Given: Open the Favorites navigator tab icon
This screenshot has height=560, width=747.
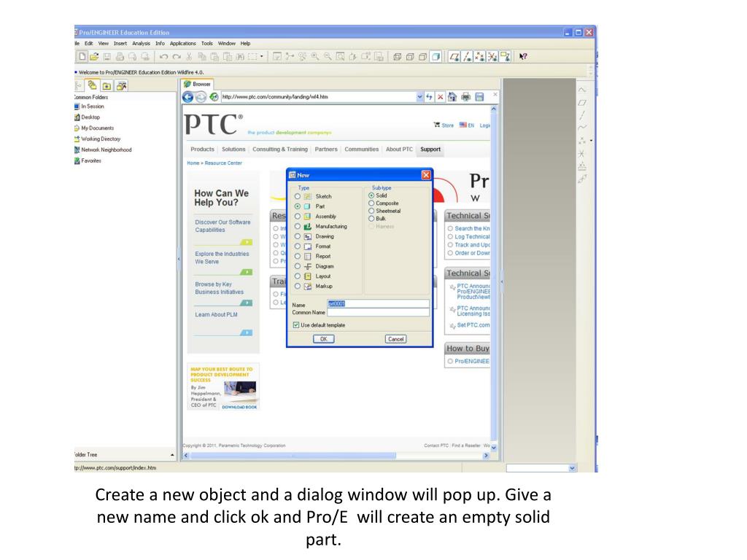Looking at the screenshot, I should [107, 86].
